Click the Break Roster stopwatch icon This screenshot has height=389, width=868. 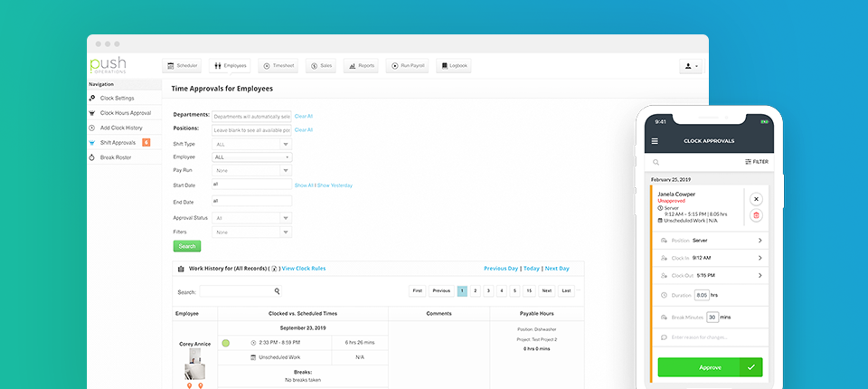(x=91, y=157)
